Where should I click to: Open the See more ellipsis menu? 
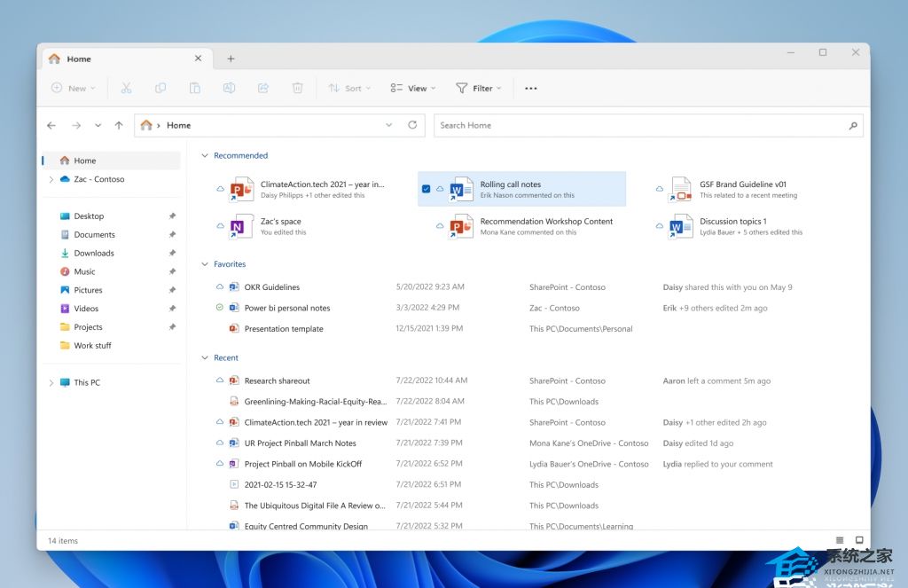[x=531, y=88]
